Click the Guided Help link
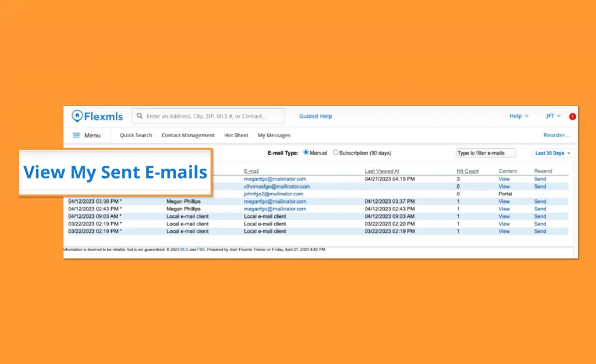This screenshot has height=364, width=596. 315,116
